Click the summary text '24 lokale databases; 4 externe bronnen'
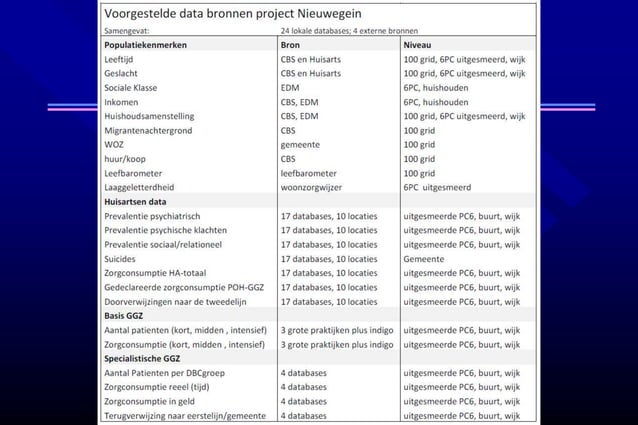Viewport: 638px width, 425px height. [x=349, y=31]
